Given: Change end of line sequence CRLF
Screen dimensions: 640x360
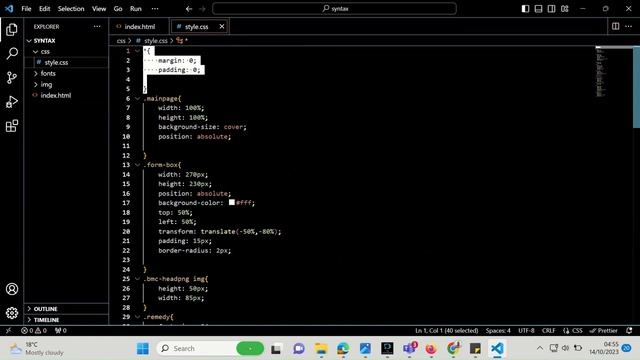Looking at the screenshot, I should (x=548, y=331).
